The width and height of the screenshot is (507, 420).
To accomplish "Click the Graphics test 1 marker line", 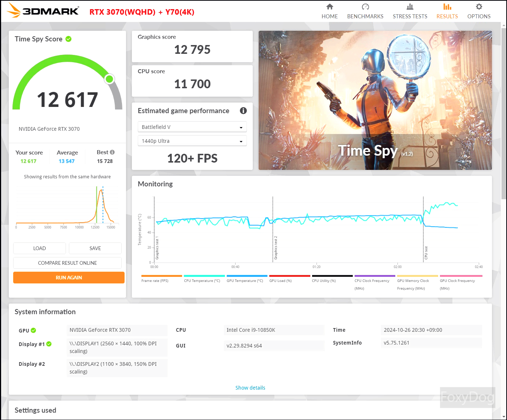I will coord(154,229).
